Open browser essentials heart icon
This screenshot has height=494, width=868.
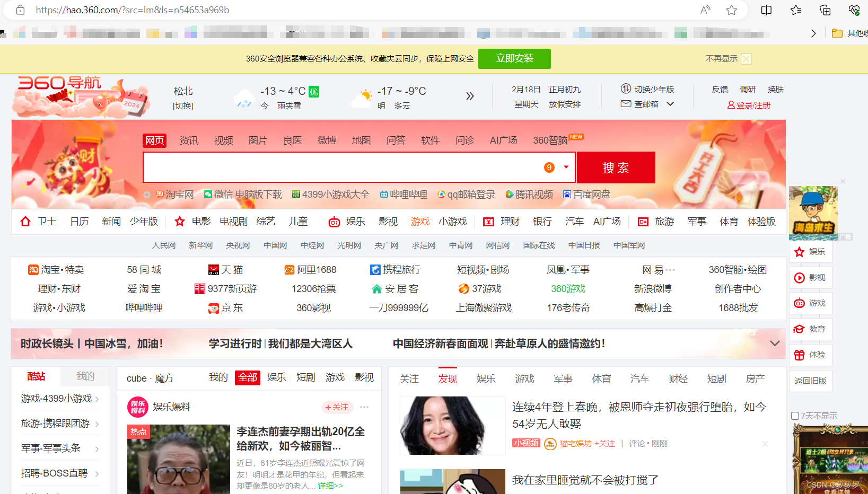854,10
